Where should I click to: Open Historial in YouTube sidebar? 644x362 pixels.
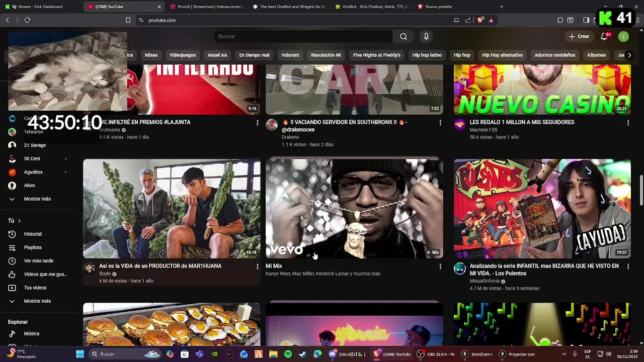pos(38,234)
